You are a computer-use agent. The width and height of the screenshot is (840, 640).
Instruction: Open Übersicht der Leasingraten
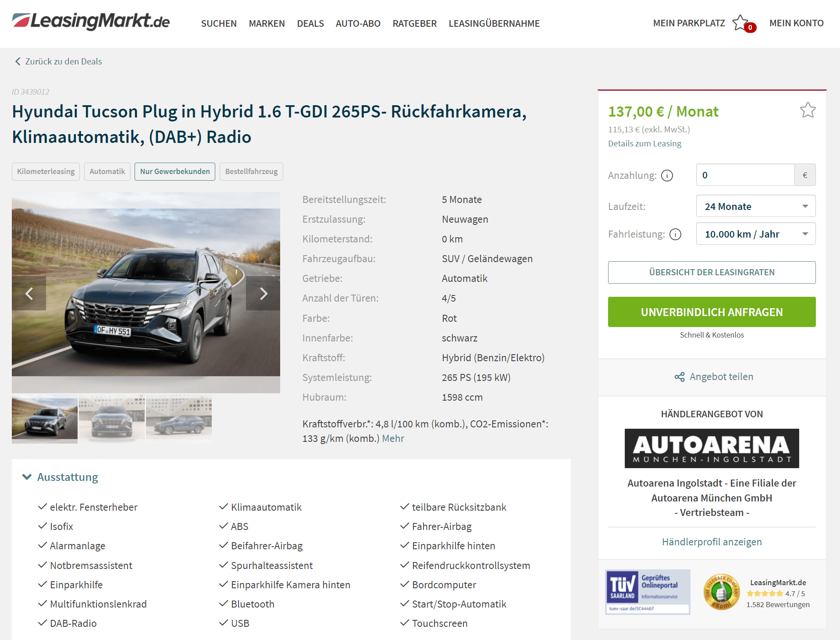pos(712,272)
